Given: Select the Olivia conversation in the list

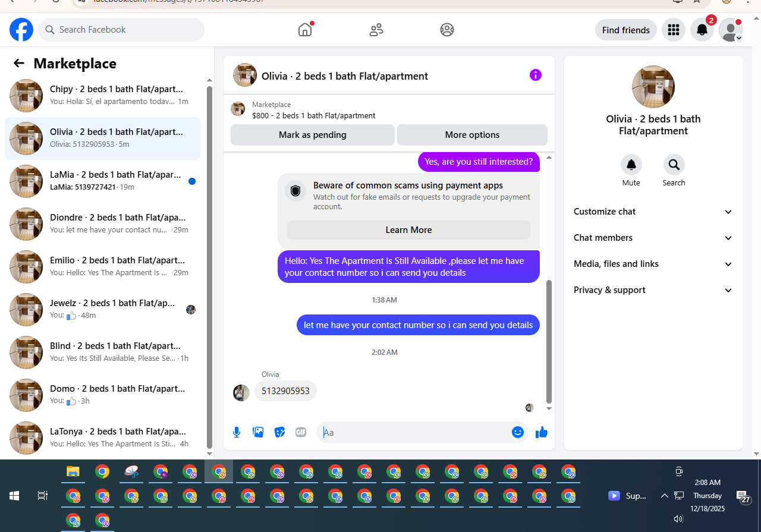Looking at the screenshot, I should coord(103,138).
